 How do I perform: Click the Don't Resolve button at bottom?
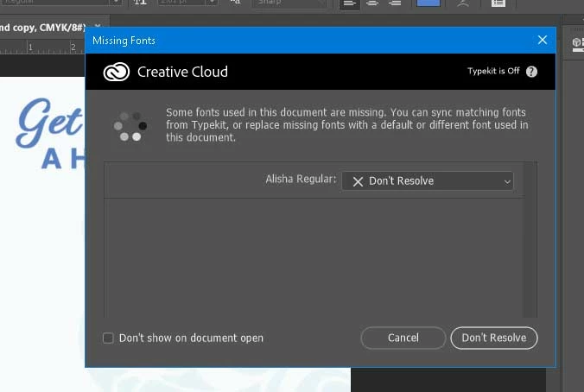coord(494,338)
